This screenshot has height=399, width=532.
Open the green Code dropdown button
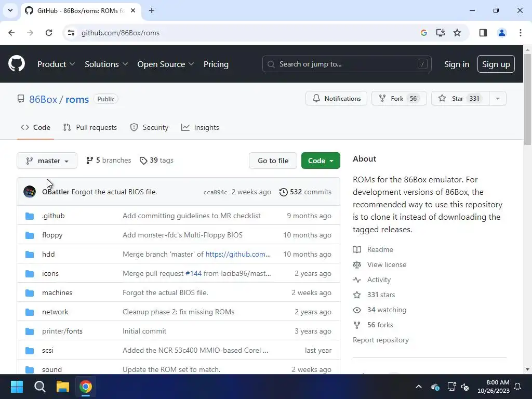[x=321, y=161]
